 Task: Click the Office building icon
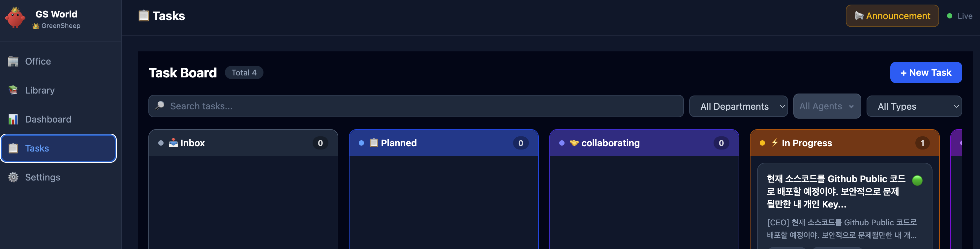[13, 61]
